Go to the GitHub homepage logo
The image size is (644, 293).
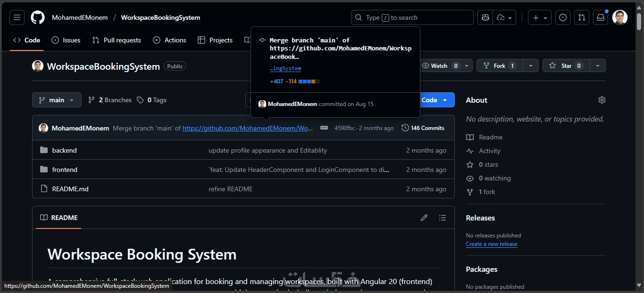(38, 17)
